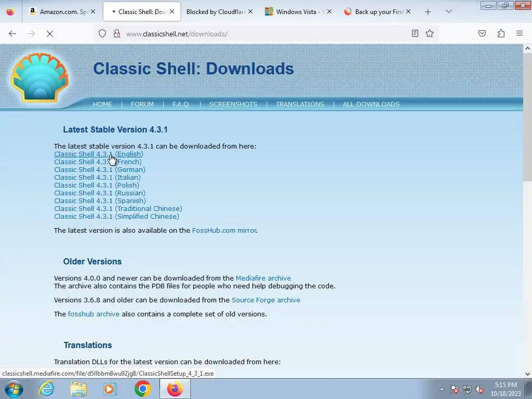The width and height of the screenshot is (532, 399).
Task: Download Classic Shell 4.3.1 (Italian)
Action: coord(97,178)
